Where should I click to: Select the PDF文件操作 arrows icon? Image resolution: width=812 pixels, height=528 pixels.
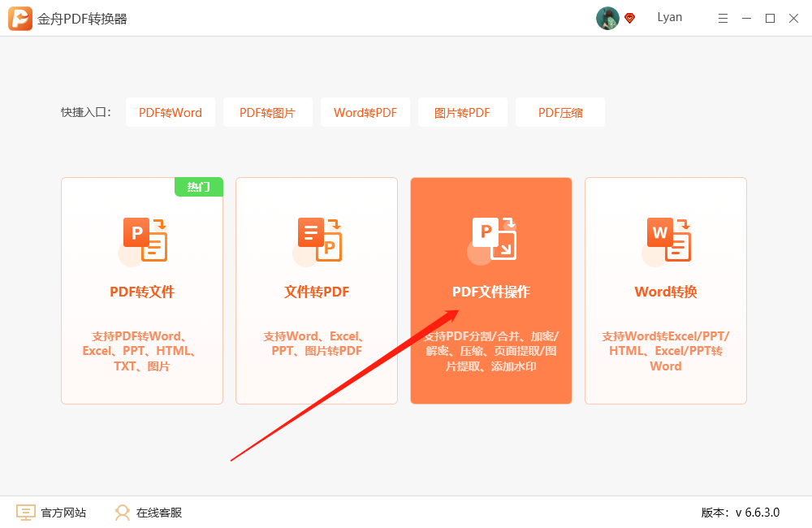pyautogui.click(x=493, y=236)
